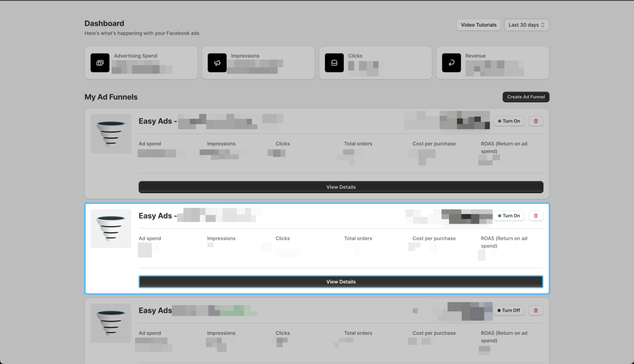Click the highlighted second funnel's thumbnail image
634x364 pixels.
pyautogui.click(x=111, y=229)
